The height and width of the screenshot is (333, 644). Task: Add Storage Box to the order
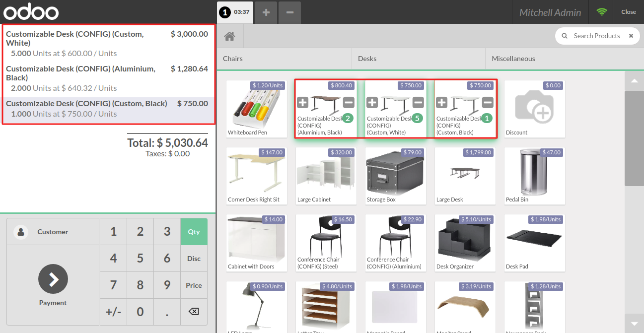coord(396,176)
